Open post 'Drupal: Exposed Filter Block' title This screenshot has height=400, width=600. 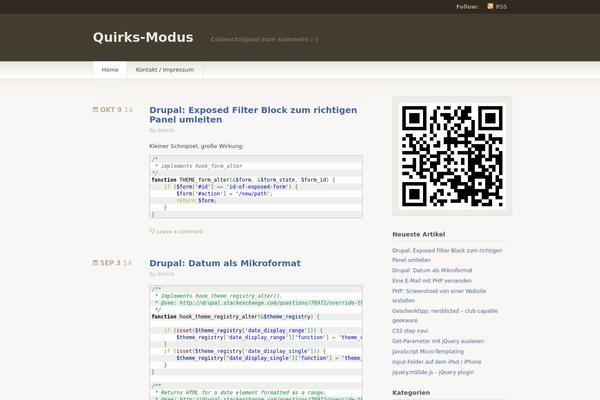pos(253,114)
